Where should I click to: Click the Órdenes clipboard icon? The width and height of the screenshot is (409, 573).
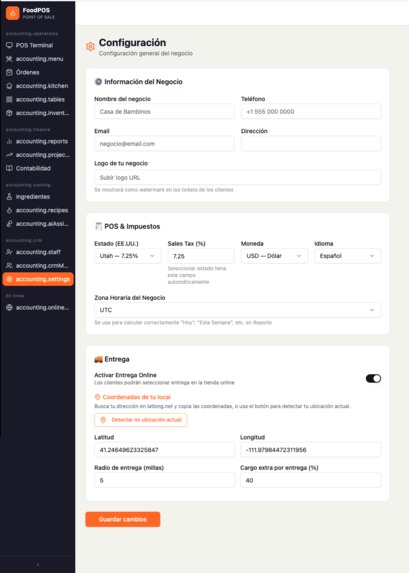(x=9, y=72)
